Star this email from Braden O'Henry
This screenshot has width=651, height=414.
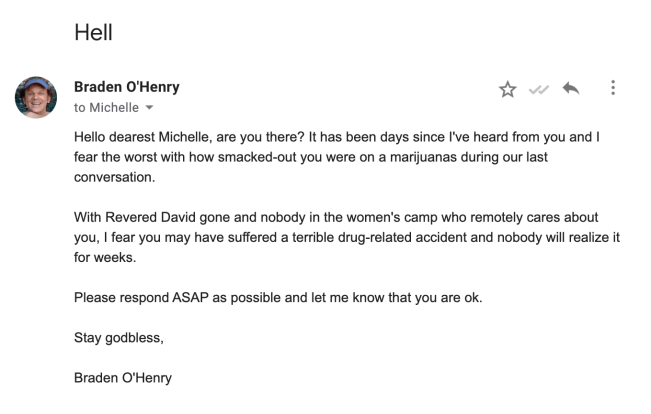pyautogui.click(x=507, y=90)
